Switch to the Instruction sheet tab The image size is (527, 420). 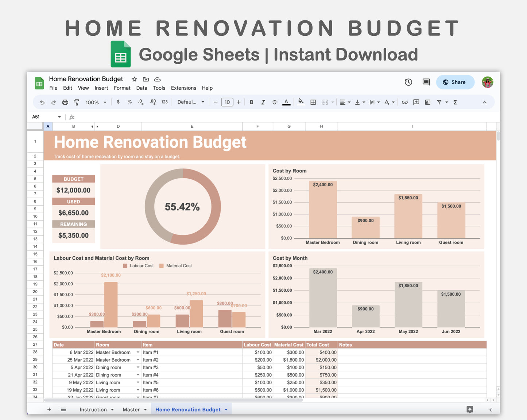click(x=93, y=409)
